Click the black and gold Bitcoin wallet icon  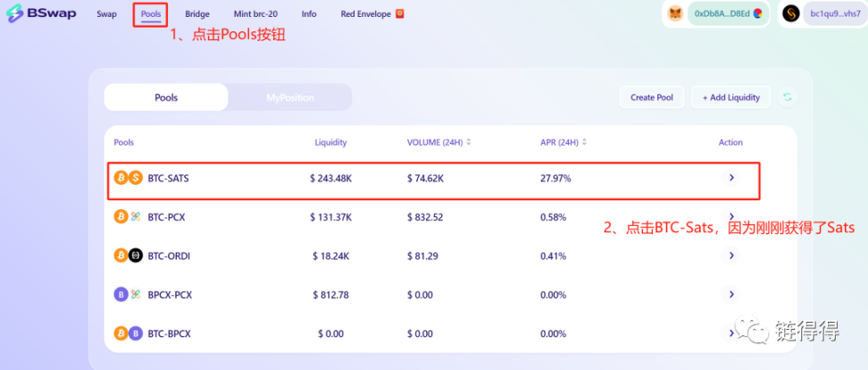pyautogui.click(x=791, y=13)
